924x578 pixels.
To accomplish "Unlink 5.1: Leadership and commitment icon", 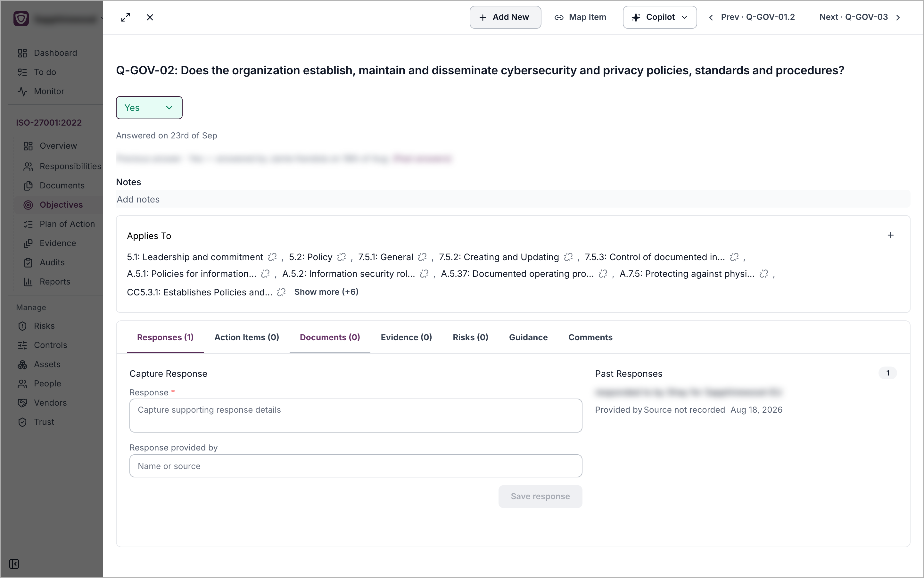I will [272, 257].
